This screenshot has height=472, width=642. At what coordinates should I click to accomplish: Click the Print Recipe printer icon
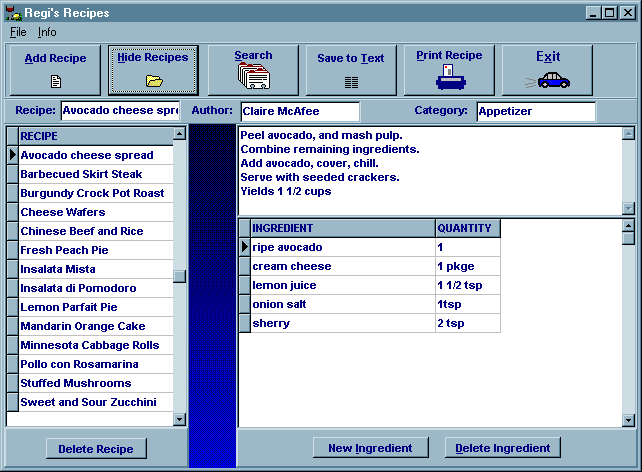(450, 77)
